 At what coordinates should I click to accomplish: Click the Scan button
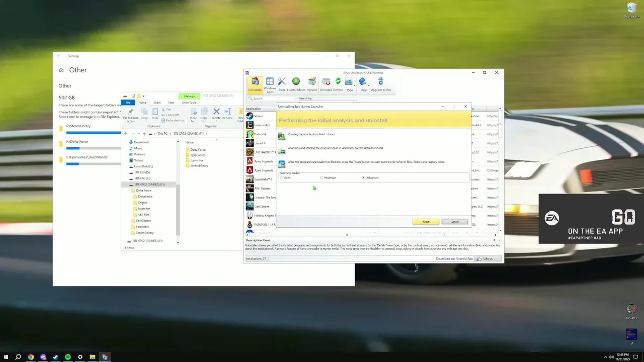(x=426, y=222)
